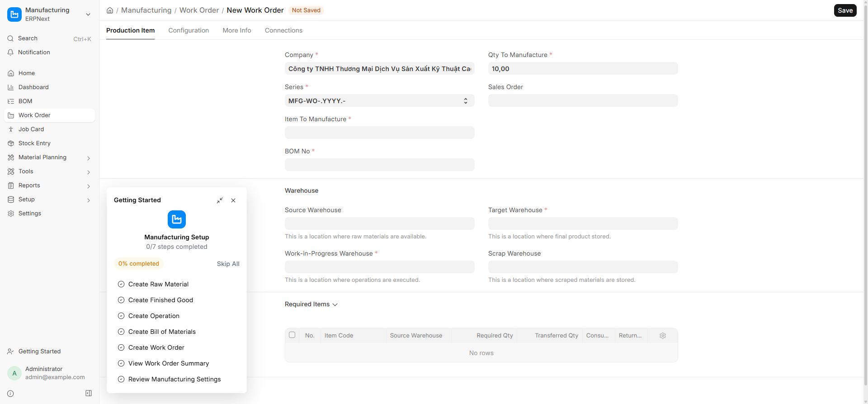
Task: Click Work-in-Progress Warehouse field
Action: coord(380,267)
